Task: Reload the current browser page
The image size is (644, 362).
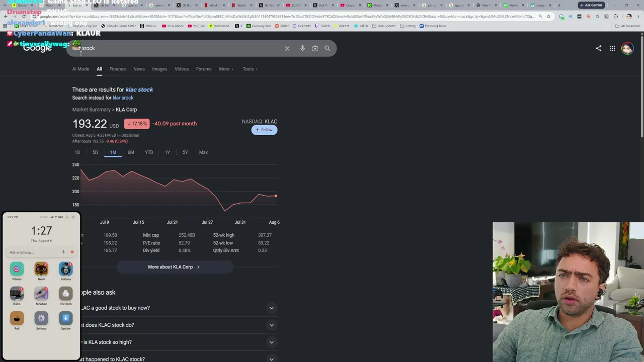Action: [24, 17]
